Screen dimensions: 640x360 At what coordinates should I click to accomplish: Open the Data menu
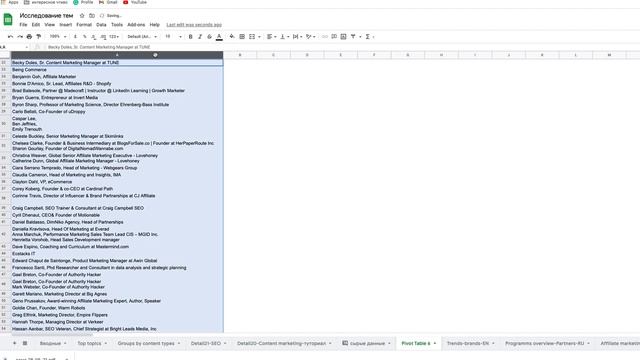[x=101, y=25]
